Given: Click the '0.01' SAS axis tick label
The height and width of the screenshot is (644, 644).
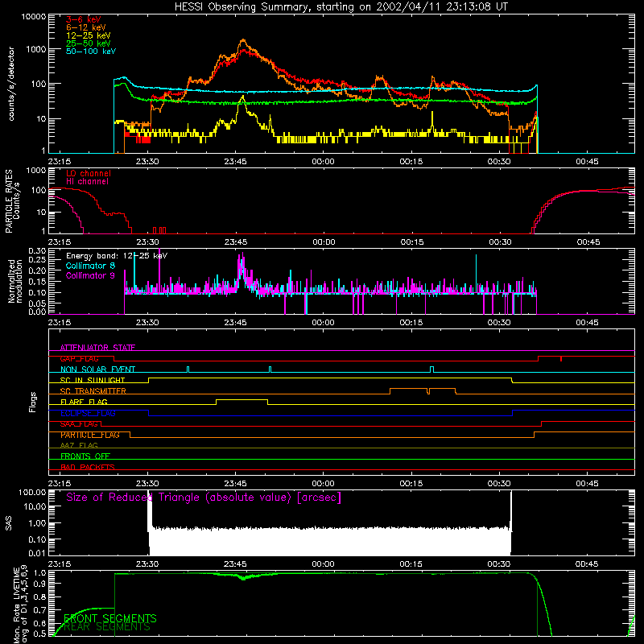Looking at the screenshot, I should click(37, 553).
